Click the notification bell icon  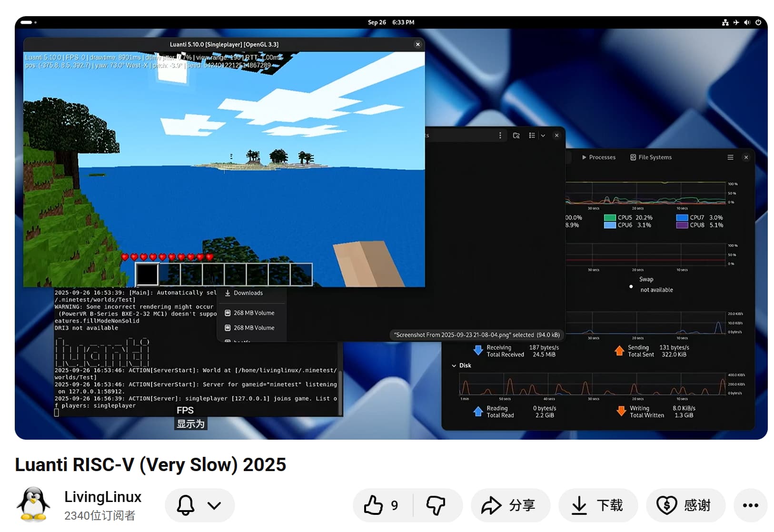[186, 505]
